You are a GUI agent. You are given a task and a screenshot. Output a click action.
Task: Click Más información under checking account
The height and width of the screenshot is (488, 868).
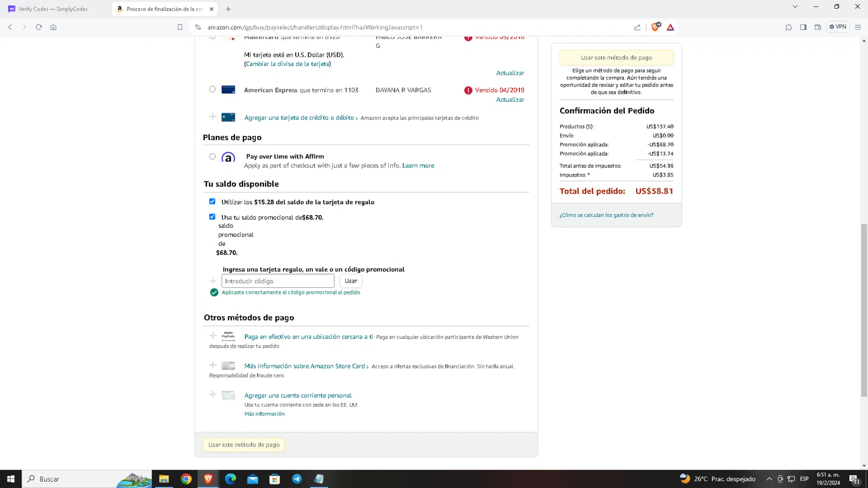coord(264,414)
